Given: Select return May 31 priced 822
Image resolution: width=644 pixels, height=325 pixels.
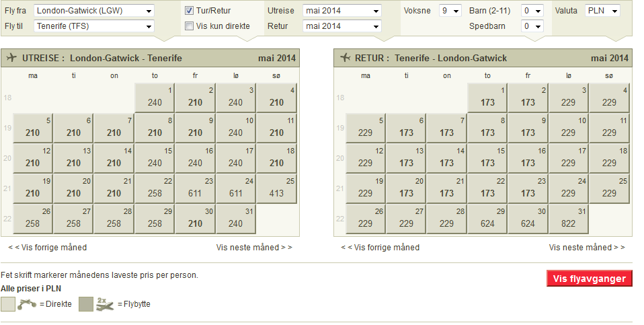Looking at the screenshot, I should click(x=569, y=219).
